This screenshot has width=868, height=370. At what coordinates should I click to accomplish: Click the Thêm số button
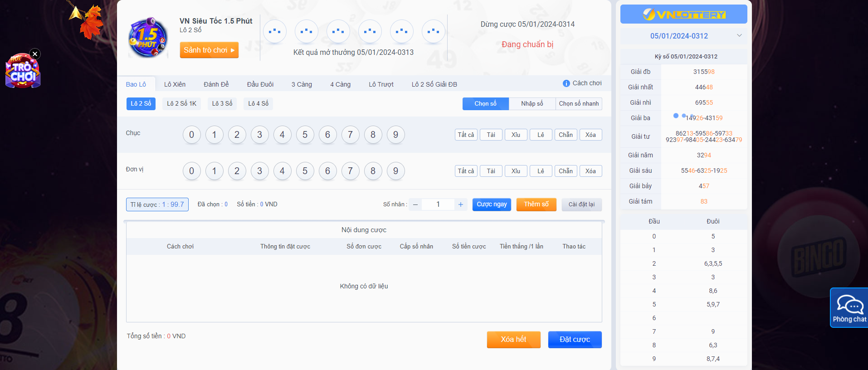pos(536,204)
